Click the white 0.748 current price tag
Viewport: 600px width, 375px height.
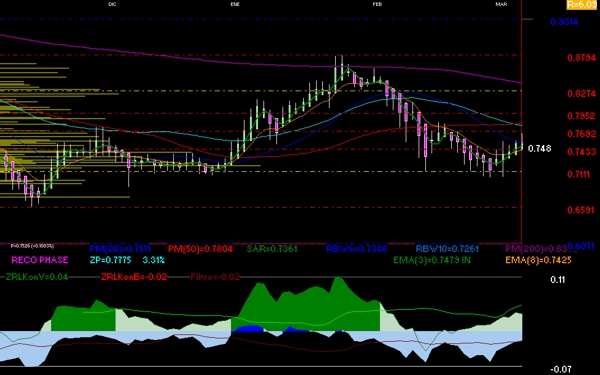539,148
